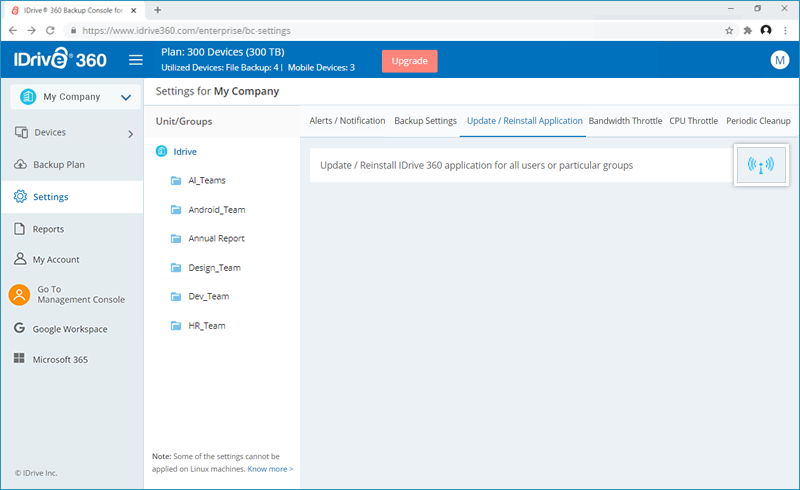Open browser extensions puzzle icon

(x=747, y=31)
